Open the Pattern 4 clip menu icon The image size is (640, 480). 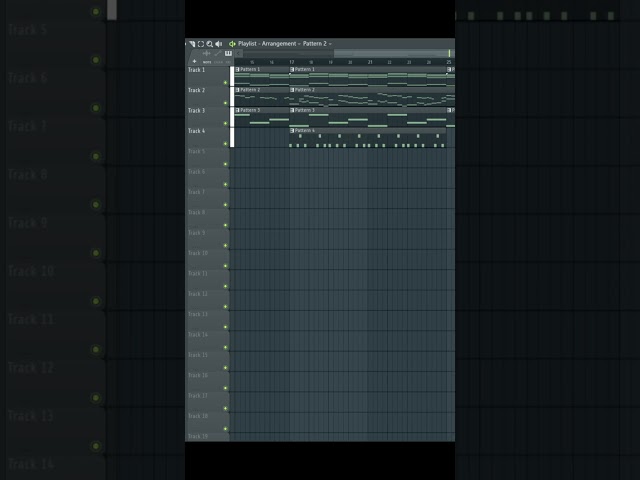coord(292,131)
